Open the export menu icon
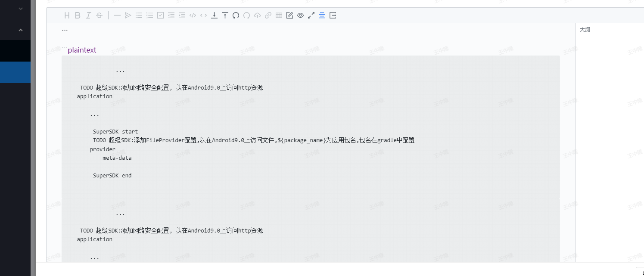Viewport: 644px width, 276px height. click(333, 16)
